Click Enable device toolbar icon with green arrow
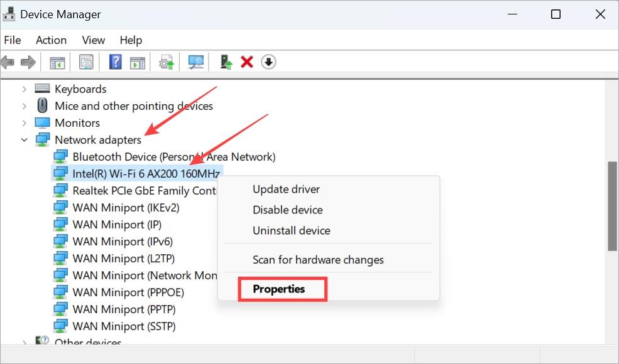This screenshot has width=619, height=364. [x=226, y=62]
